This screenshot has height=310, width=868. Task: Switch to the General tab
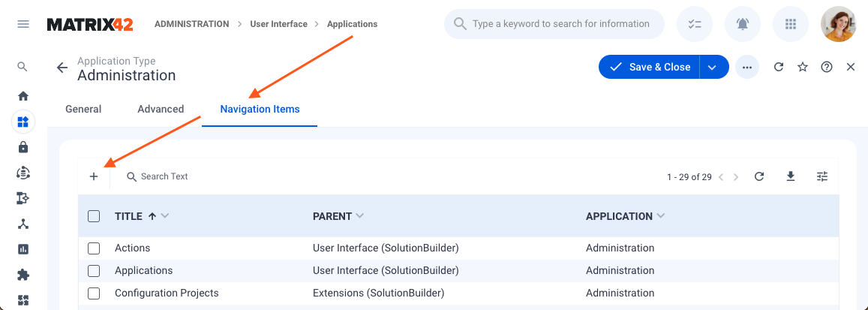(83, 109)
